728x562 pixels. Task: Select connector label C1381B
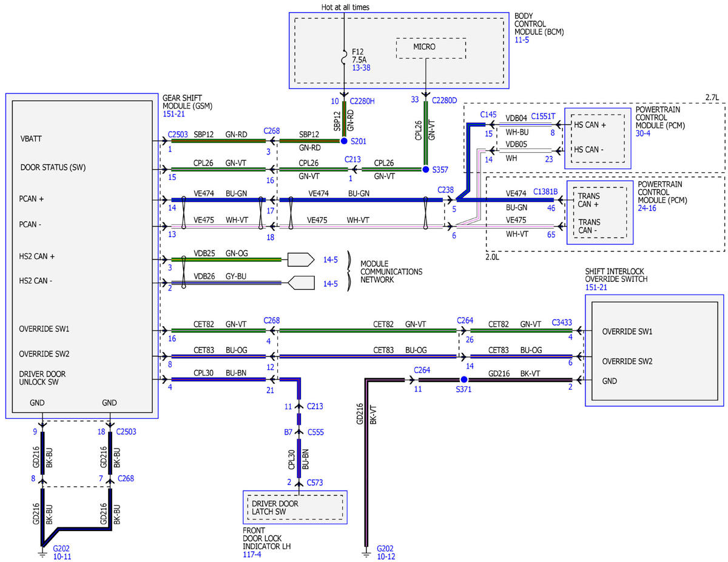coord(545,192)
